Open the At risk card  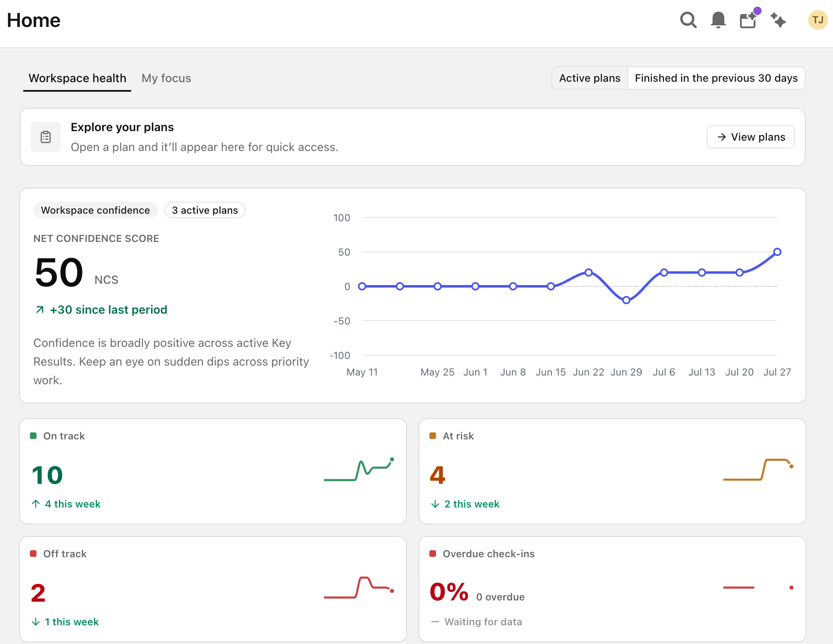click(x=612, y=471)
